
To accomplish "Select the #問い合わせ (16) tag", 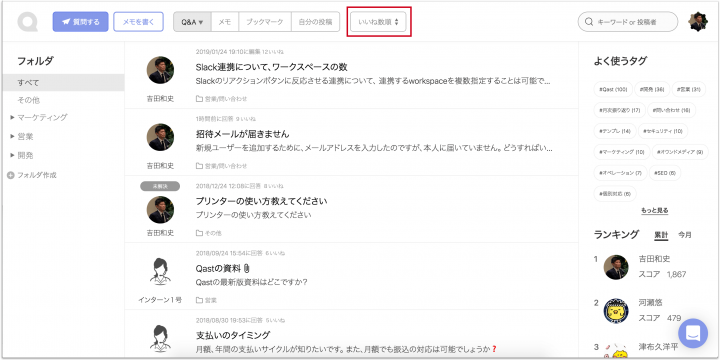I will click(672, 110).
